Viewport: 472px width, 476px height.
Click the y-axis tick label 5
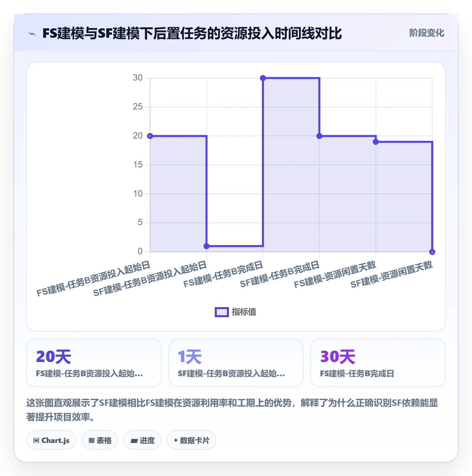(x=140, y=222)
